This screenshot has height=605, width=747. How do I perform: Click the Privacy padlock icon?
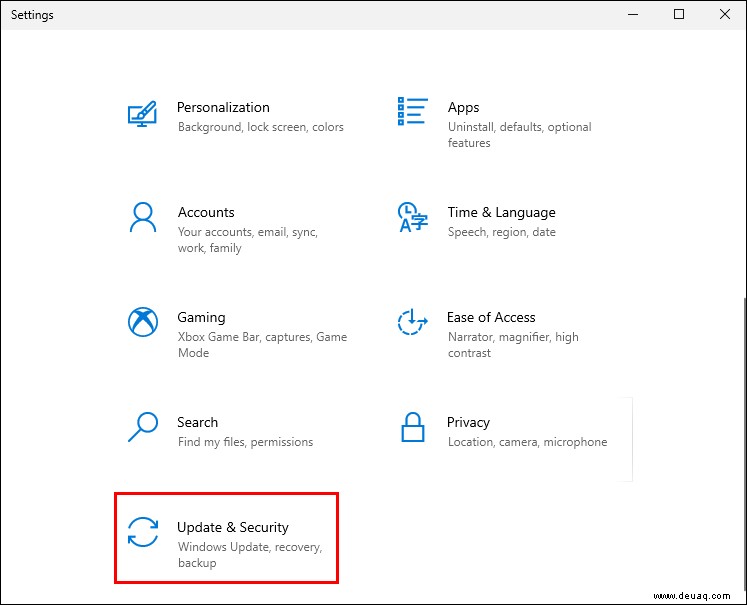[413, 427]
